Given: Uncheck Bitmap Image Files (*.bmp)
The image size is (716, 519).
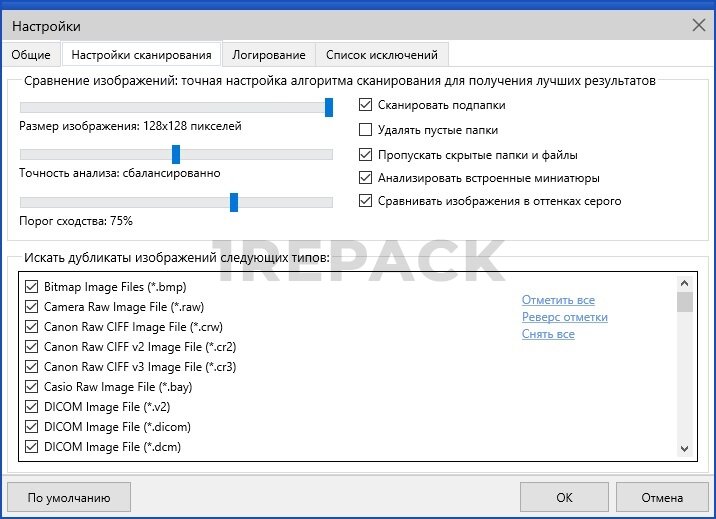Looking at the screenshot, I should pyautogui.click(x=32, y=287).
